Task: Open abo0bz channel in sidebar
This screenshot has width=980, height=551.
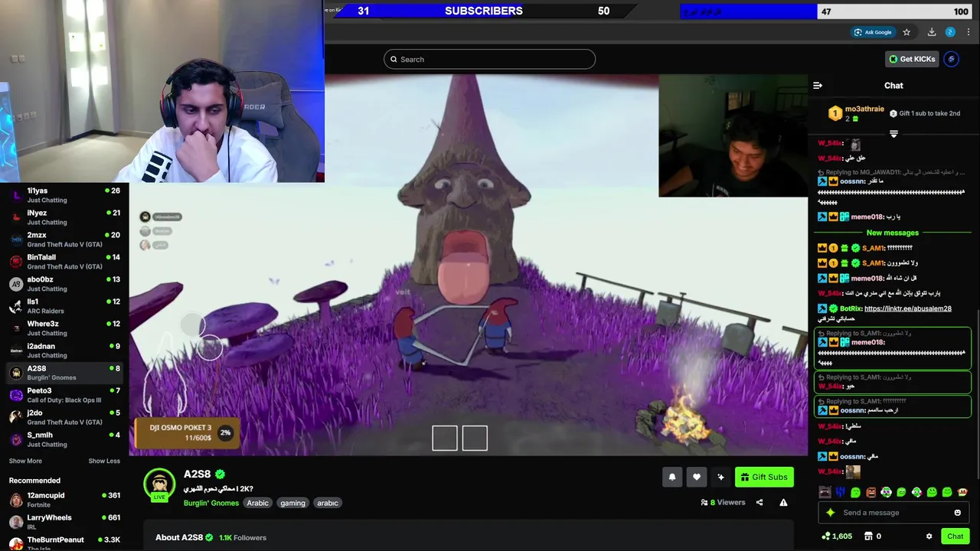Action: pos(64,284)
